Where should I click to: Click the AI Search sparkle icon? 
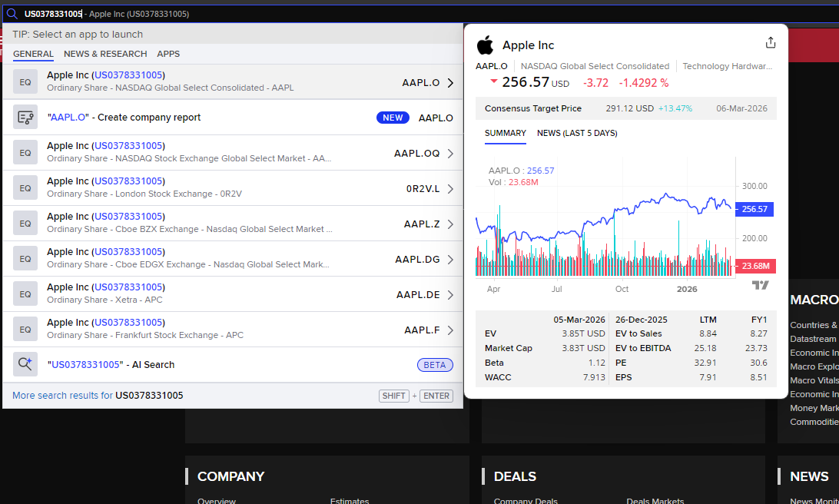(x=25, y=364)
